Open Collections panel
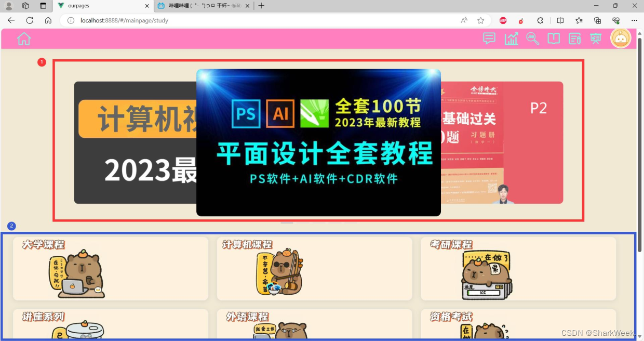This screenshot has width=644, height=341. pyautogui.click(x=598, y=20)
